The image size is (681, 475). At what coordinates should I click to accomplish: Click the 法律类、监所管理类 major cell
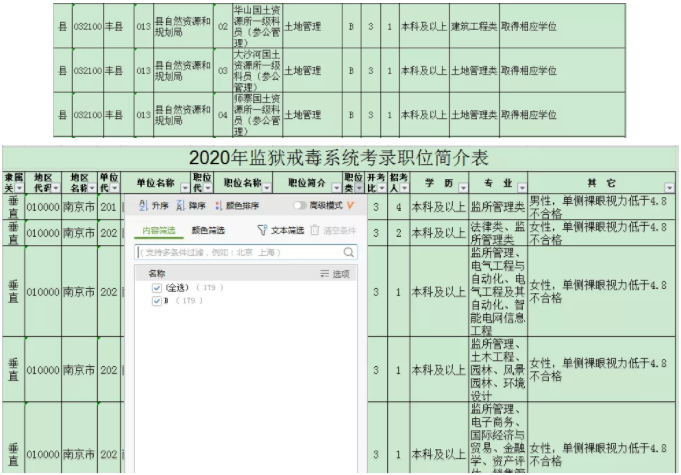[x=498, y=233]
